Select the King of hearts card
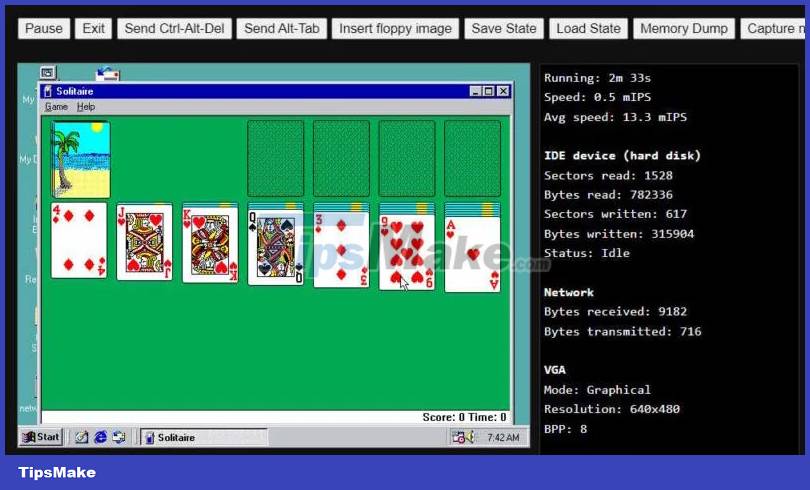Screen dimensions: 810x490 [210, 245]
